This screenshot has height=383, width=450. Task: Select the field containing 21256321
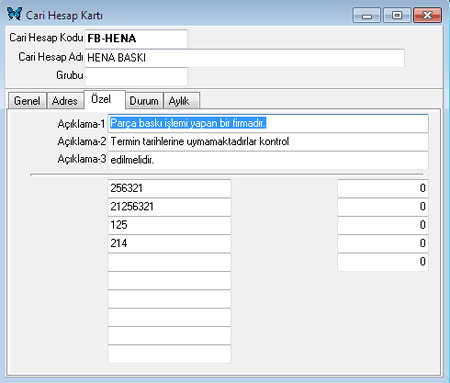point(169,207)
